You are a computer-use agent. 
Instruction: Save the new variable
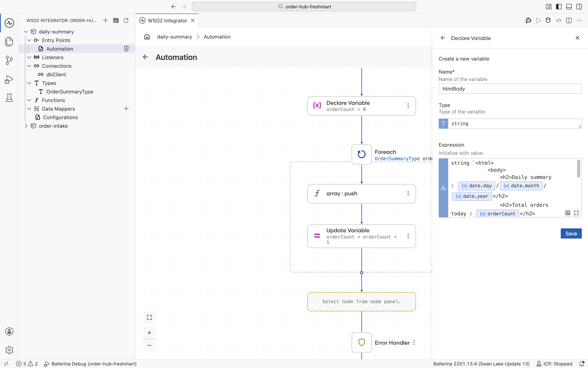click(571, 233)
